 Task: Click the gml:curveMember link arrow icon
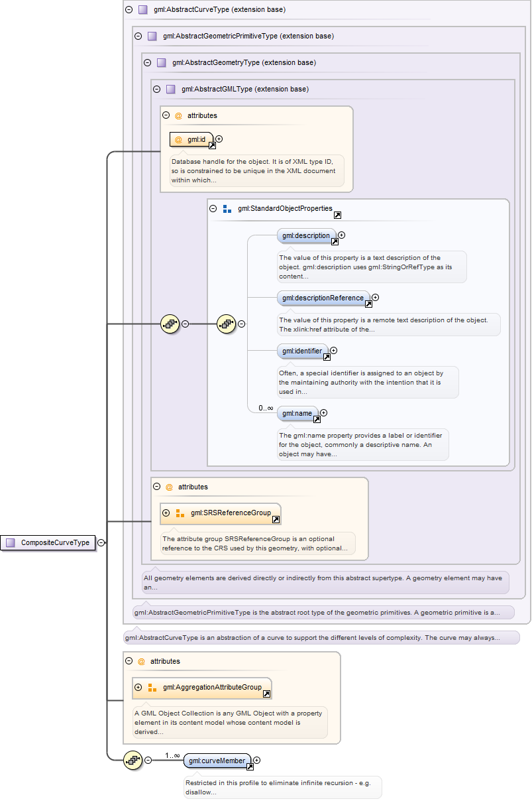pyautogui.click(x=250, y=767)
